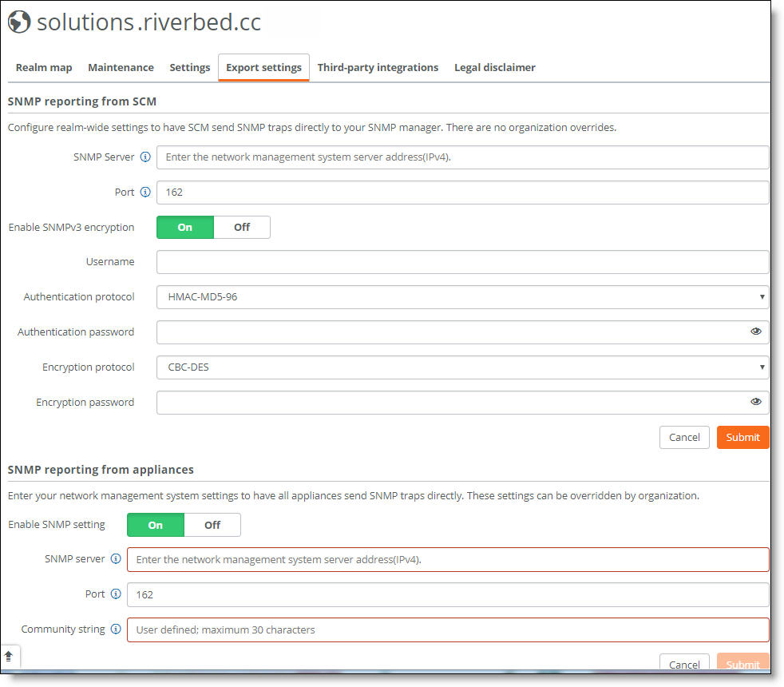Image resolution: width=784 pixels, height=687 pixels.
Task: Click the 'Encryption protocol' label
Action: pyautogui.click(x=89, y=367)
